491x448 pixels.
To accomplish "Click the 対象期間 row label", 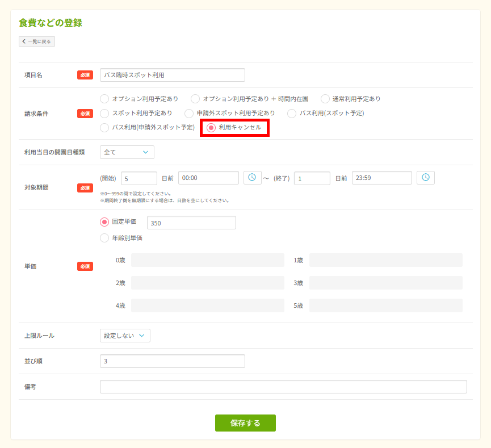I will pyautogui.click(x=36, y=187).
